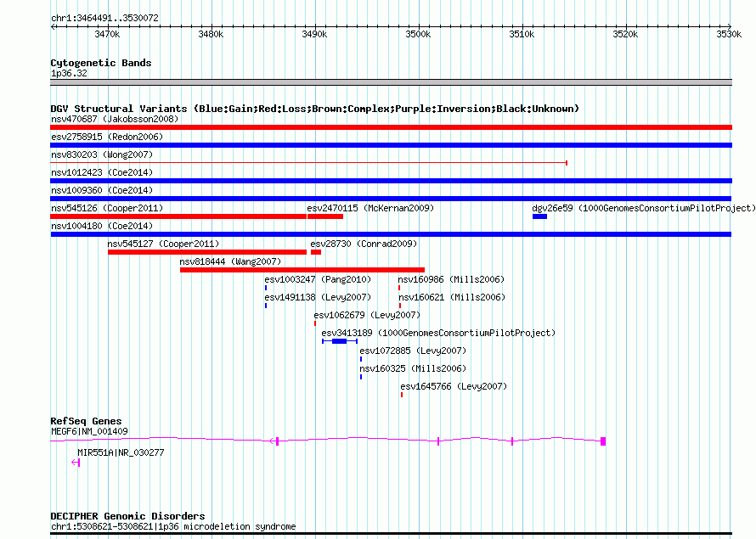Click the esv3413189 1000GenomesConsortiumPilotProject label
This screenshot has height=539, width=756.
(438, 333)
